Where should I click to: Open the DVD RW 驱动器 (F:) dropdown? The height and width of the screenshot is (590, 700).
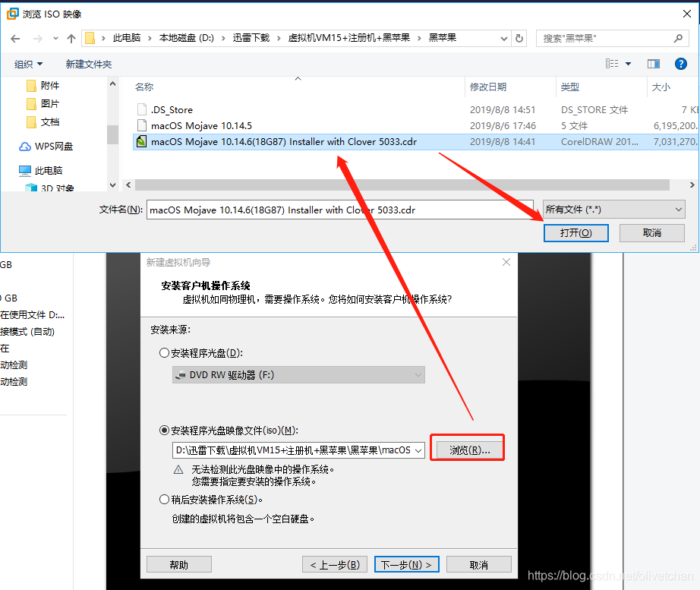(x=298, y=374)
